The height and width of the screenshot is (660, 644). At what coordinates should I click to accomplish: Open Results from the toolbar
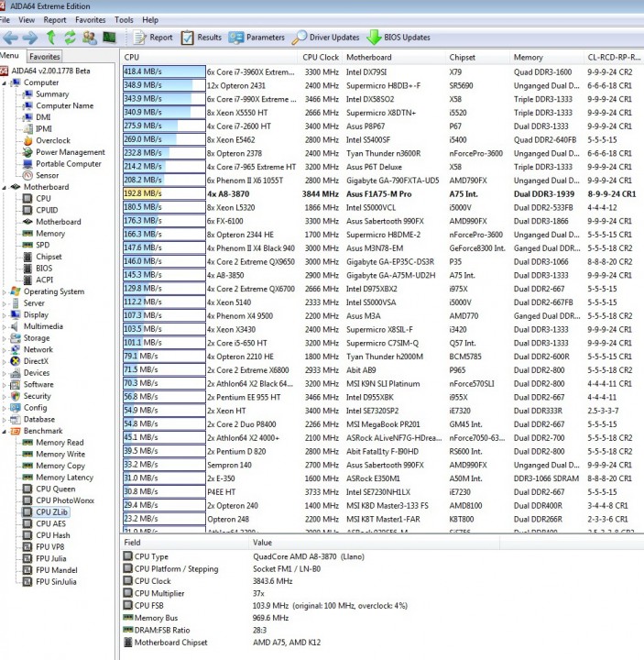tap(201, 38)
